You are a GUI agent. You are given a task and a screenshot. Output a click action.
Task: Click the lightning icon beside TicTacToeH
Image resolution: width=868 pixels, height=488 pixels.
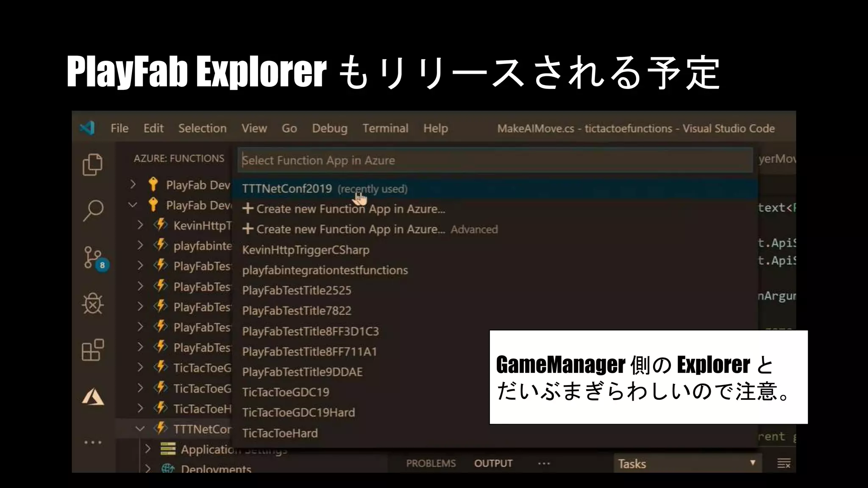(161, 408)
